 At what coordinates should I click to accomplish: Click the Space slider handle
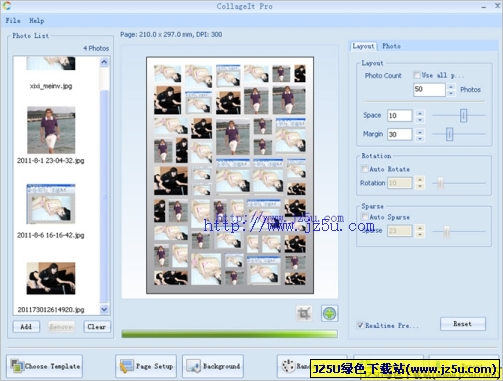[x=463, y=116]
